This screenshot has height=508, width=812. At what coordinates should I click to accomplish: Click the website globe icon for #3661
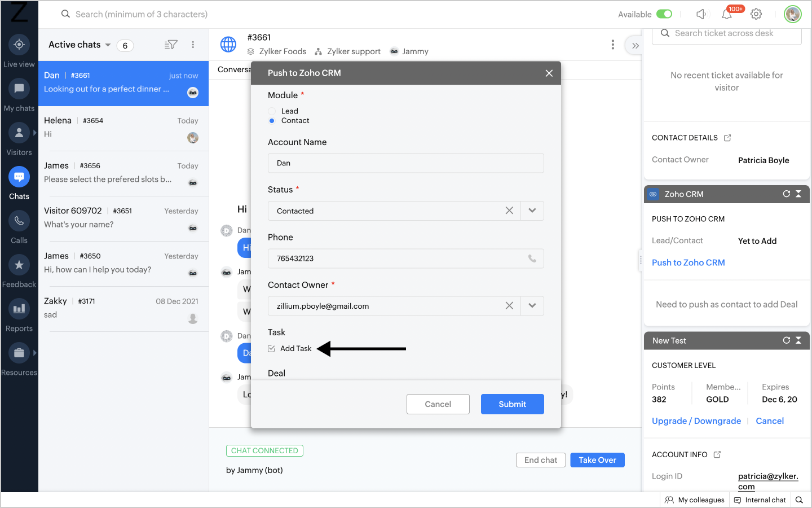(228, 44)
